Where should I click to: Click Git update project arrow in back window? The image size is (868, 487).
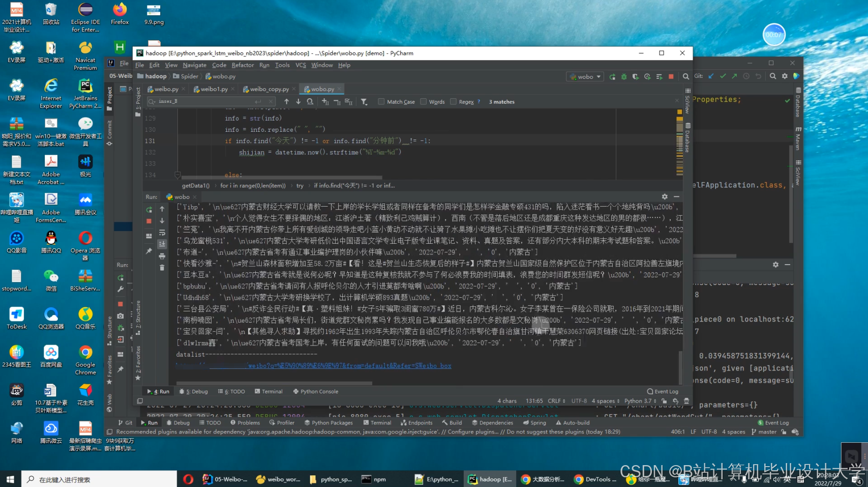click(x=711, y=76)
